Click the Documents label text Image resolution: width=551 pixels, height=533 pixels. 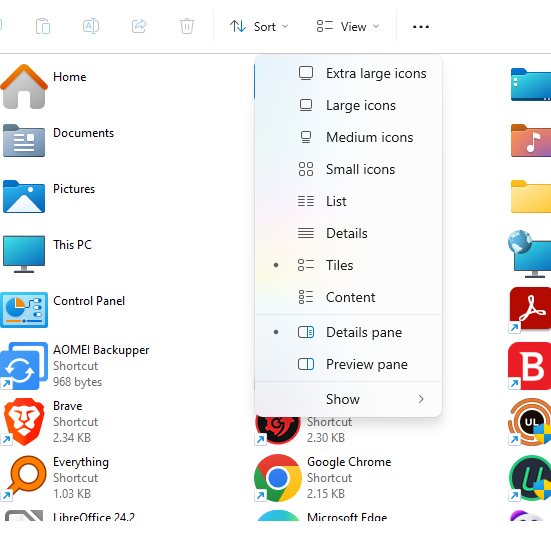(84, 133)
